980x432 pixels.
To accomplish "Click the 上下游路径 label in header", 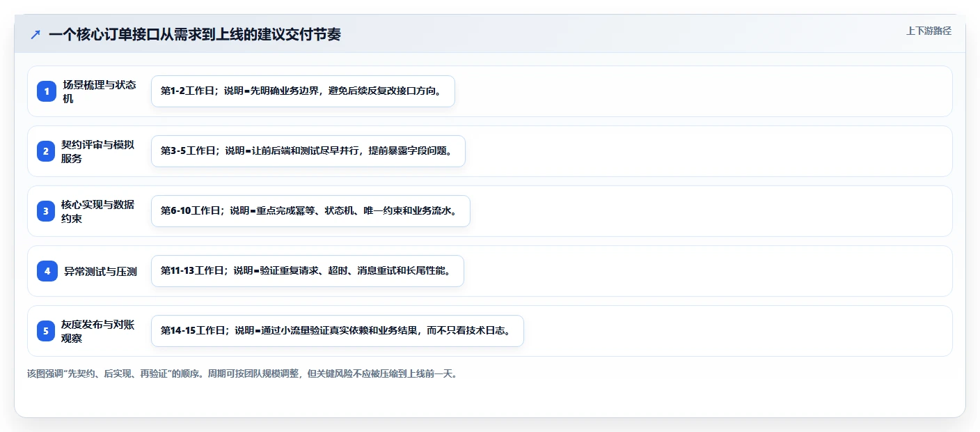I will (x=928, y=31).
